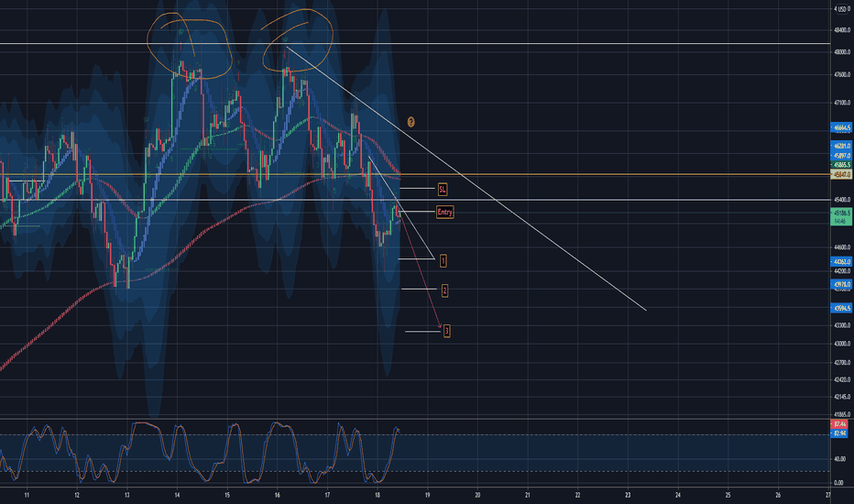Image resolution: width=854 pixels, height=504 pixels.
Task: Click the 45897.0 blue price tag
Action: pos(841,156)
